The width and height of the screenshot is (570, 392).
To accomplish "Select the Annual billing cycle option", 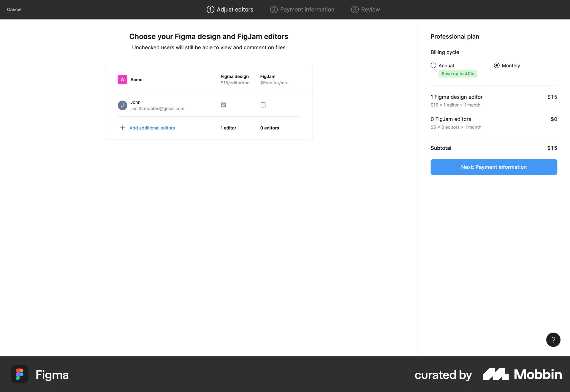I will point(433,65).
